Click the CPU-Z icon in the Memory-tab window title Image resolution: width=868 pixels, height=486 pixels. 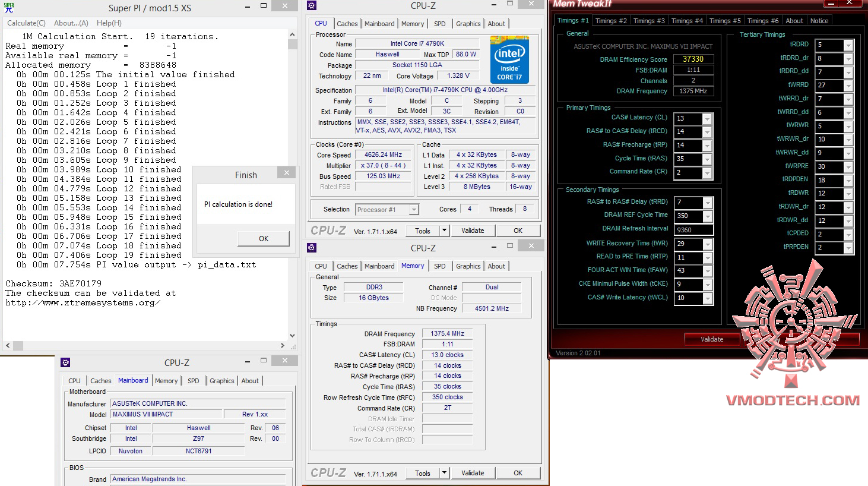312,248
